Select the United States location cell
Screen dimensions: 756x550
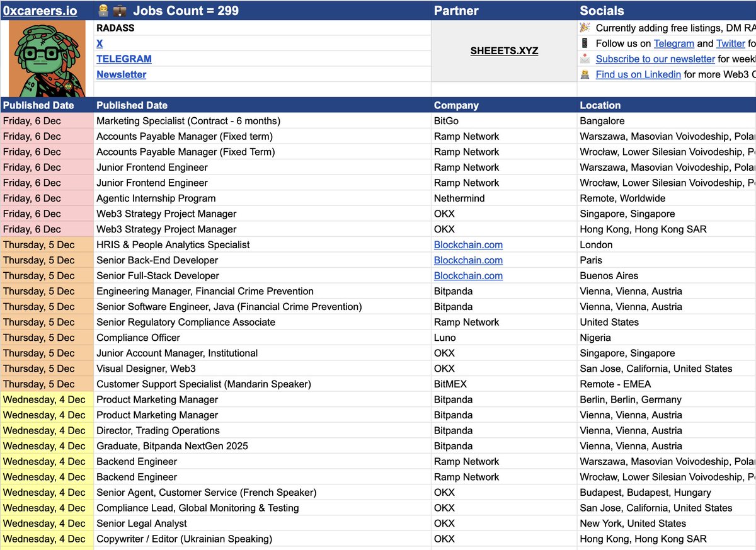(667, 322)
